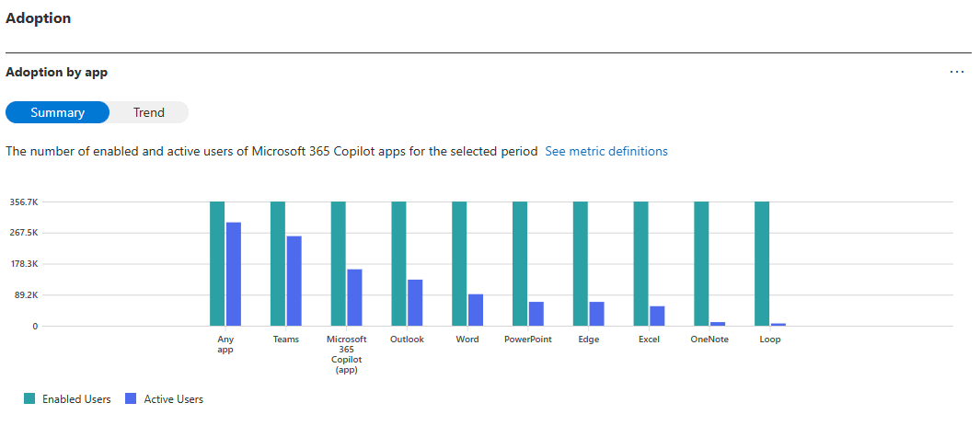The image size is (980, 426).
Task: Select the Excel Active Users bar
Action: [x=657, y=316]
